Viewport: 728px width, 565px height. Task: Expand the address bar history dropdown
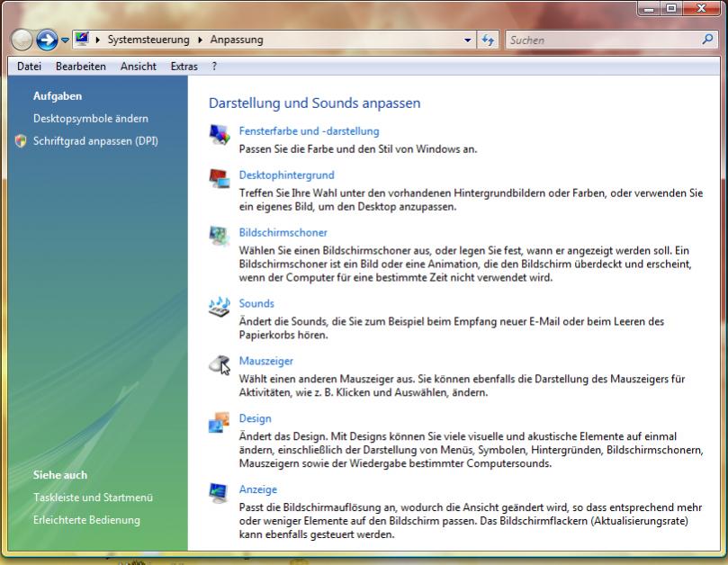[468, 40]
